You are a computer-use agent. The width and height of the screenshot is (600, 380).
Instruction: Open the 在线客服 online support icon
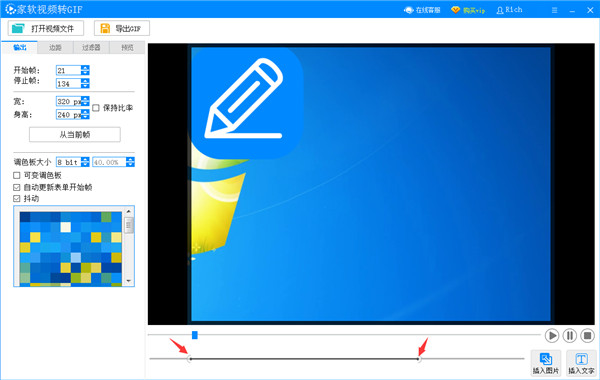tap(409, 10)
